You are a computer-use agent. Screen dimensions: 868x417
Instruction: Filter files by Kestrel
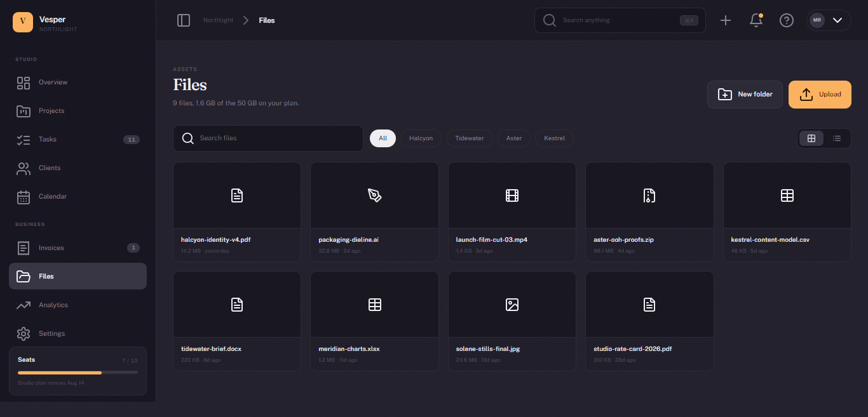(x=555, y=138)
